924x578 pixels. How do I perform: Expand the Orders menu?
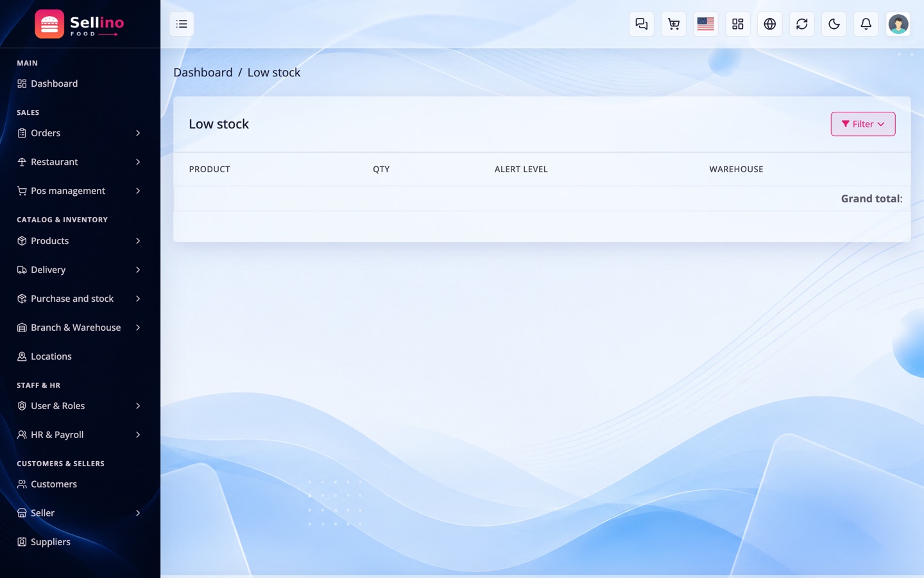[x=80, y=133]
